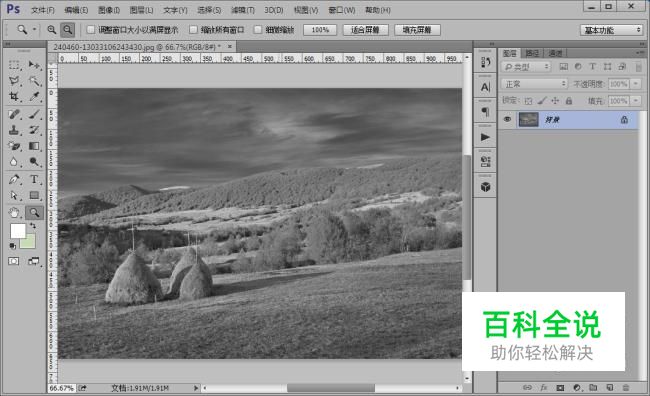The height and width of the screenshot is (396, 650).
Task: Toggle smart object layer filter
Action: coord(622,67)
